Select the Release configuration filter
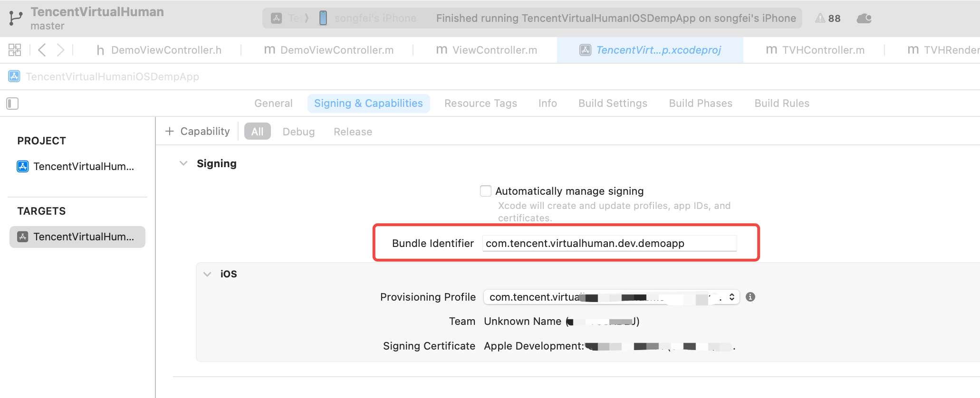 coord(353,132)
